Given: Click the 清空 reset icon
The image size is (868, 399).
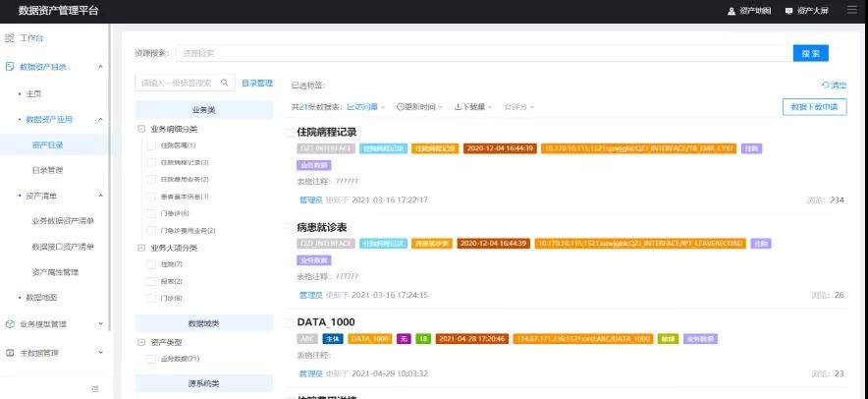Looking at the screenshot, I should (825, 85).
